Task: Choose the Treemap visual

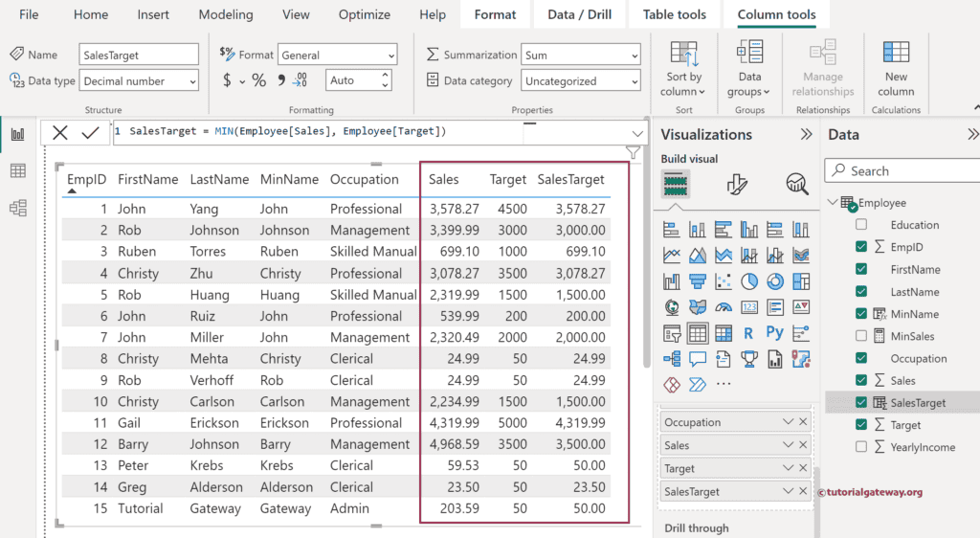Action: pyautogui.click(x=801, y=281)
